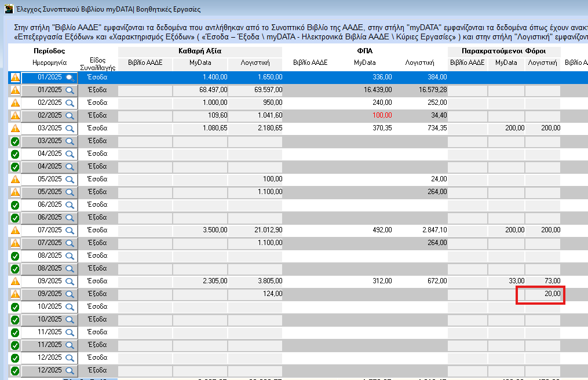Click the 68.497,00 MyData value cell

pos(200,90)
